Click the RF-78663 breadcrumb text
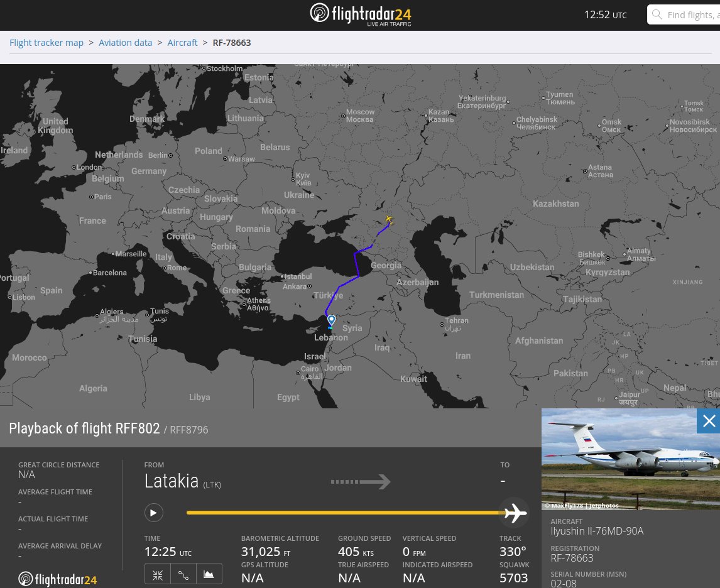Screen dimensions: 720x588 point(232,43)
